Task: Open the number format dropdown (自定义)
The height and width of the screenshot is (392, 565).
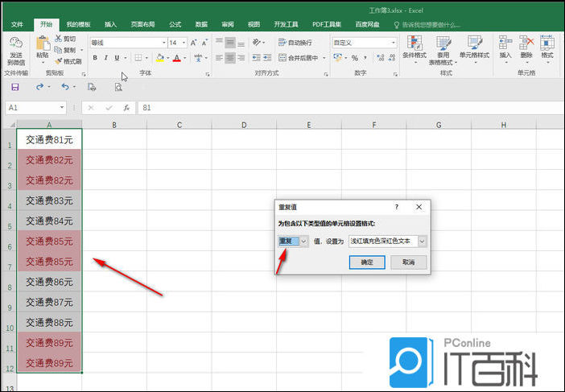Action: coord(393,43)
